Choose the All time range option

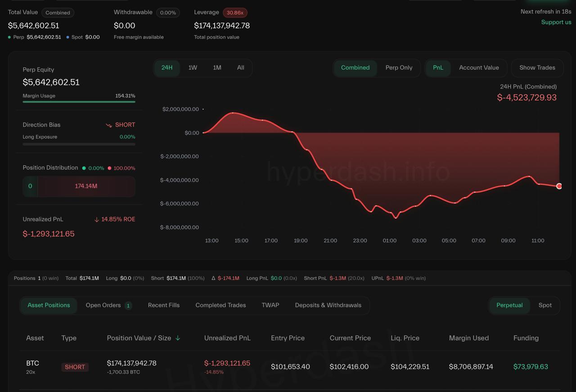[241, 68]
